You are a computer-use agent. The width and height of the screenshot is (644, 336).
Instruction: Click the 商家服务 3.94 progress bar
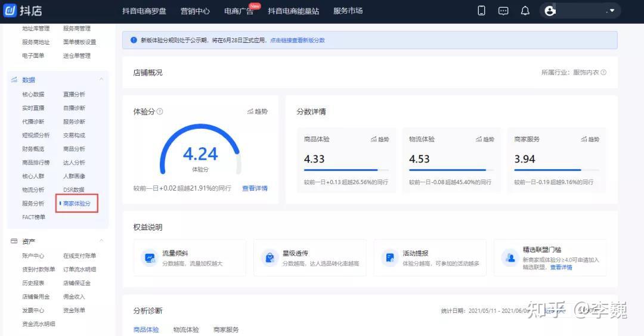click(556, 170)
